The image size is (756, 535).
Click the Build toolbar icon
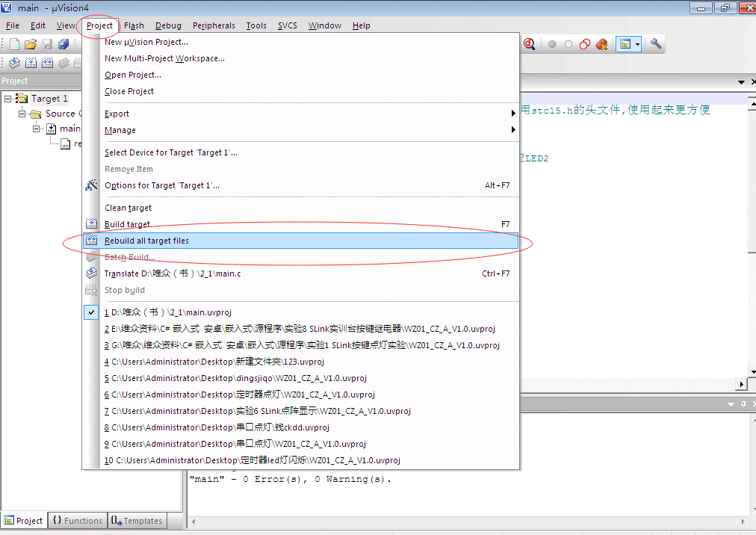tap(31, 63)
